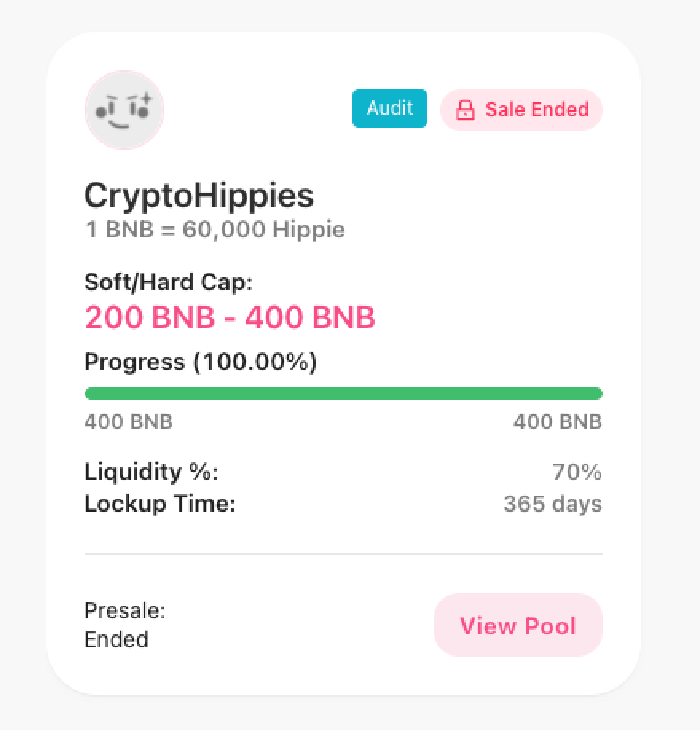
Task: Click the pink 200 BNB - 400 BNB value
Action: [230, 318]
